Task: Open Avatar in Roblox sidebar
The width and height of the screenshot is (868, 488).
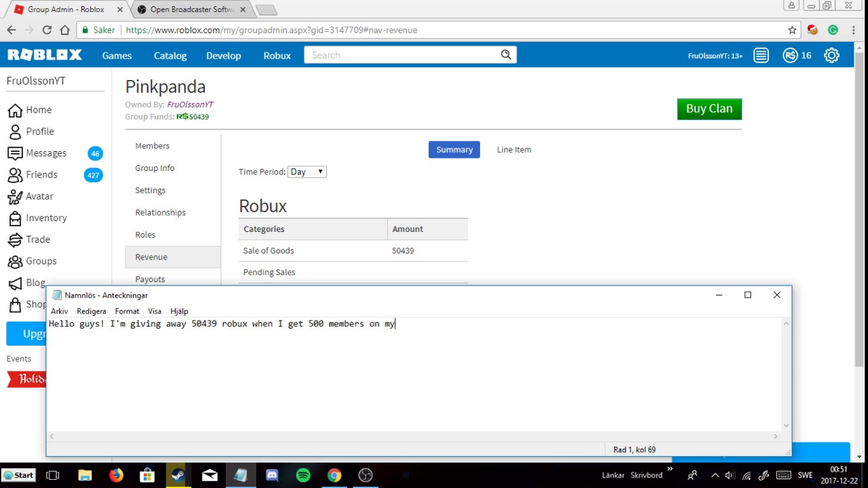Action: pyautogui.click(x=31, y=197)
